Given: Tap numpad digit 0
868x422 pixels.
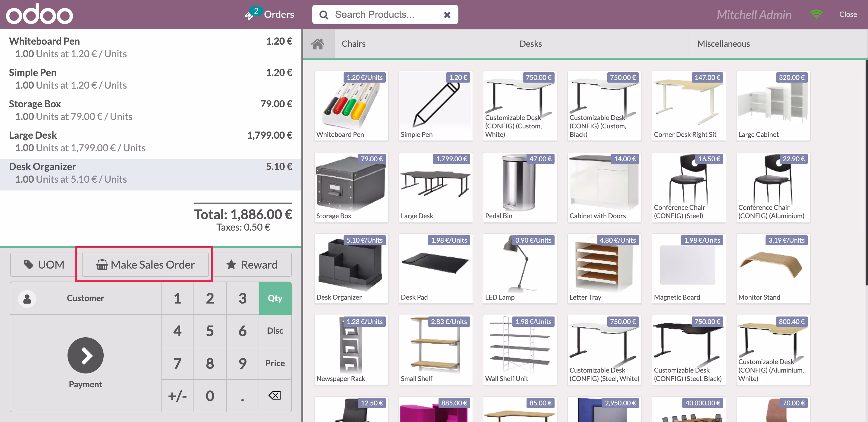Looking at the screenshot, I should point(210,395).
